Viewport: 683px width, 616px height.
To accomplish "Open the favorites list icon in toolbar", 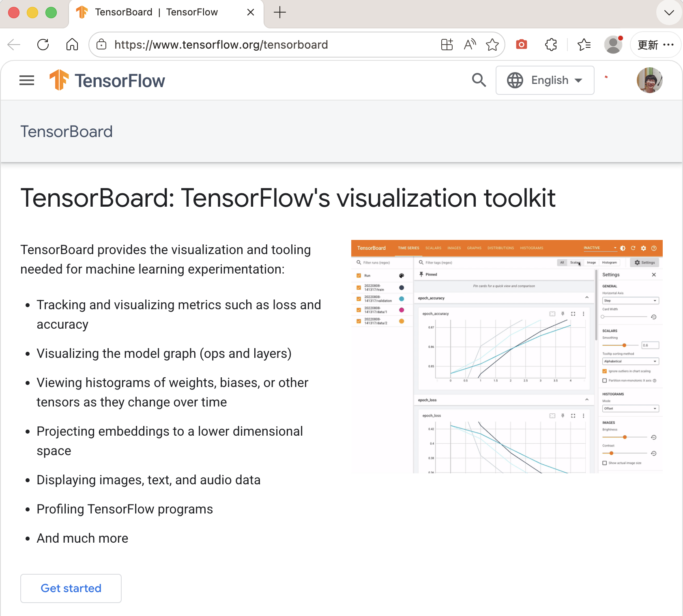I will tap(584, 45).
